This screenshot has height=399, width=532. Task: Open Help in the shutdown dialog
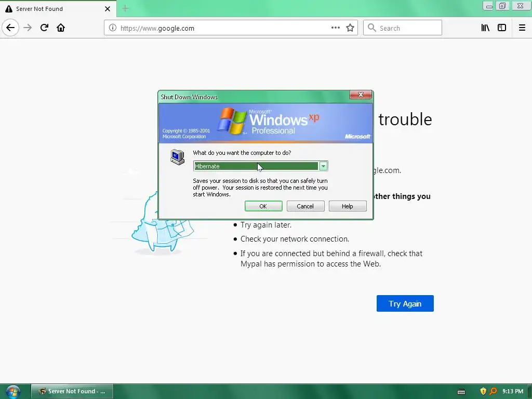click(x=348, y=206)
